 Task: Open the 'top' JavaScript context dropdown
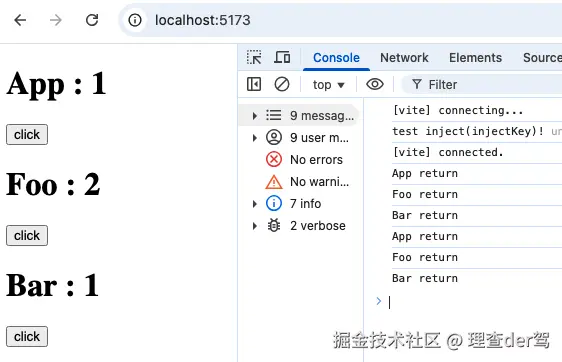point(328,85)
